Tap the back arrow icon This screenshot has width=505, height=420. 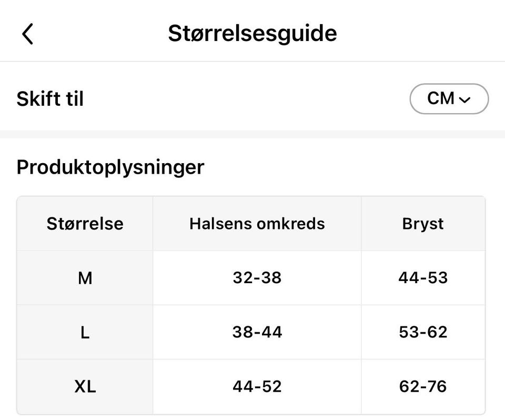28,34
